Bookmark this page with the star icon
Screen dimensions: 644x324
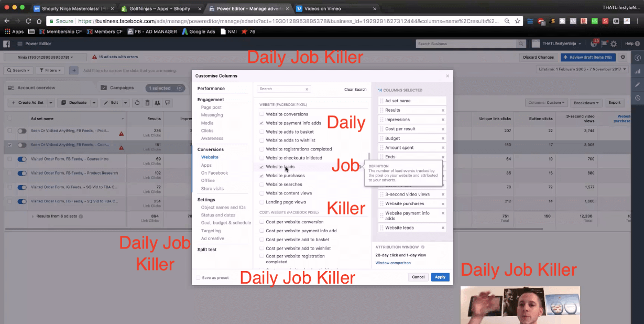click(518, 21)
